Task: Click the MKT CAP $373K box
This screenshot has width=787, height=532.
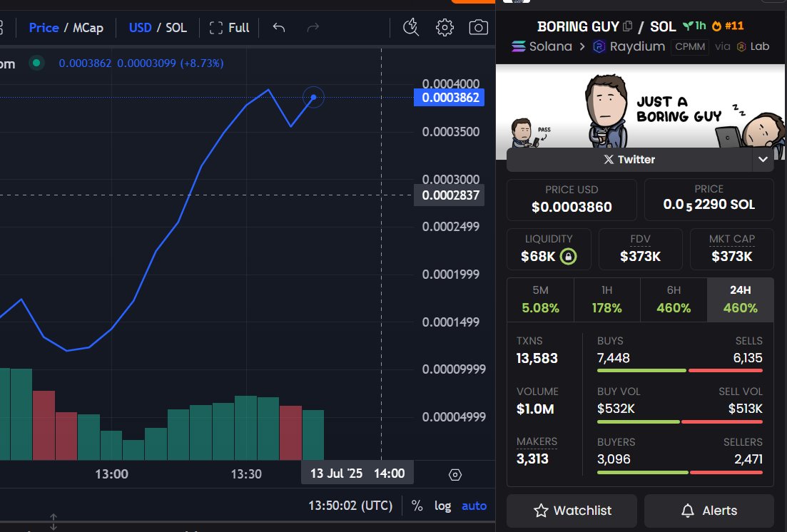Action: coord(732,250)
